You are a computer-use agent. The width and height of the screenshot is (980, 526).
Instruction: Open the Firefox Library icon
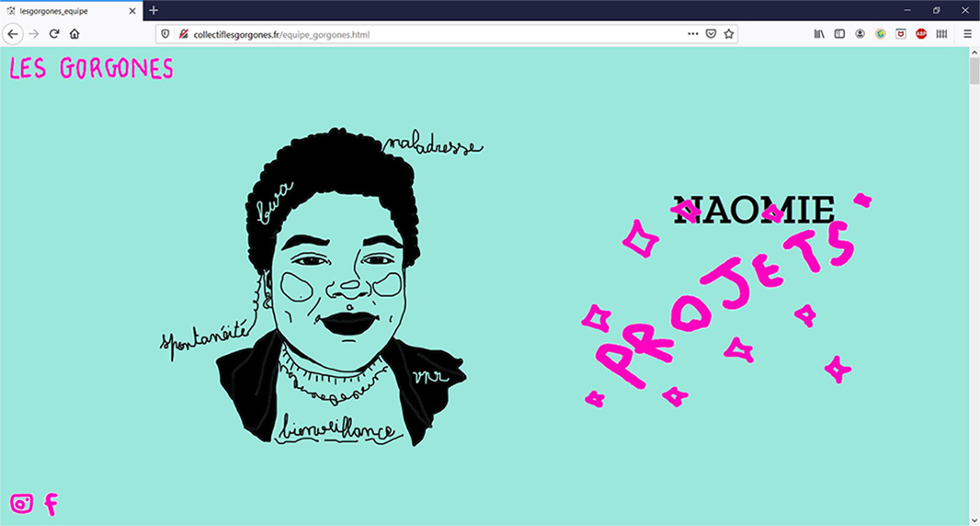pyautogui.click(x=819, y=34)
